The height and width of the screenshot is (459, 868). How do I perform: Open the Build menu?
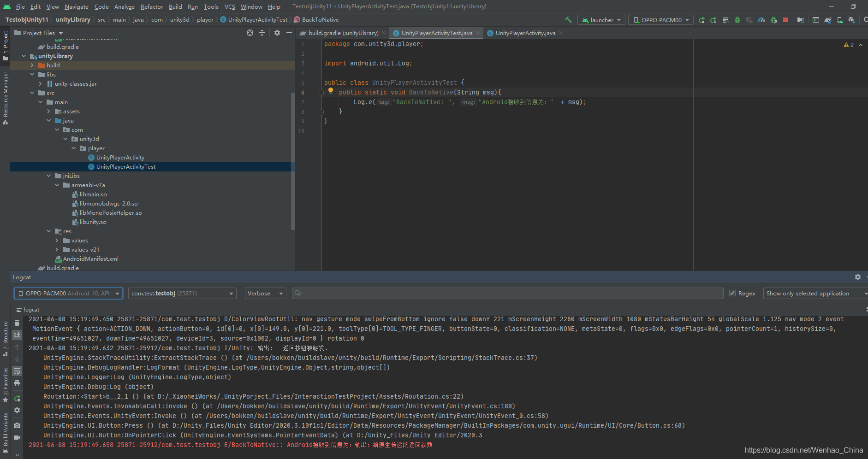coord(175,6)
